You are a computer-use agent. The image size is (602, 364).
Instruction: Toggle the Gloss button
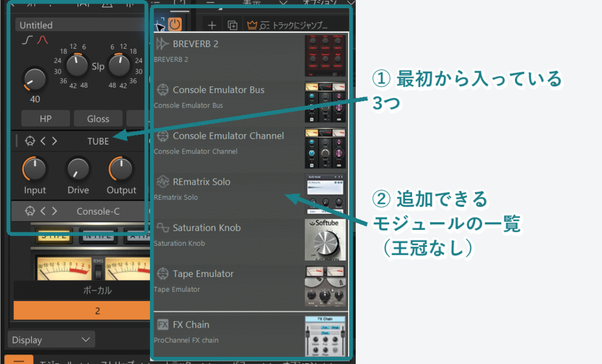point(98,119)
